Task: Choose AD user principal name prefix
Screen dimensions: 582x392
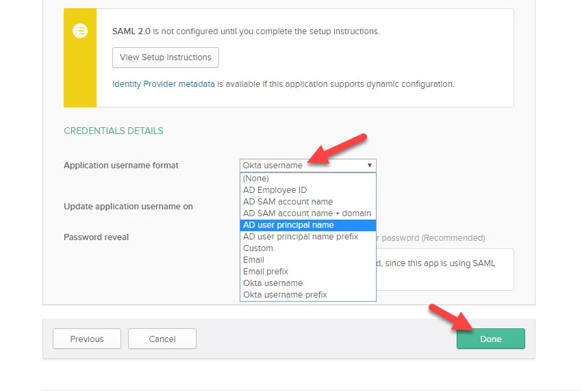Action: coord(307,237)
